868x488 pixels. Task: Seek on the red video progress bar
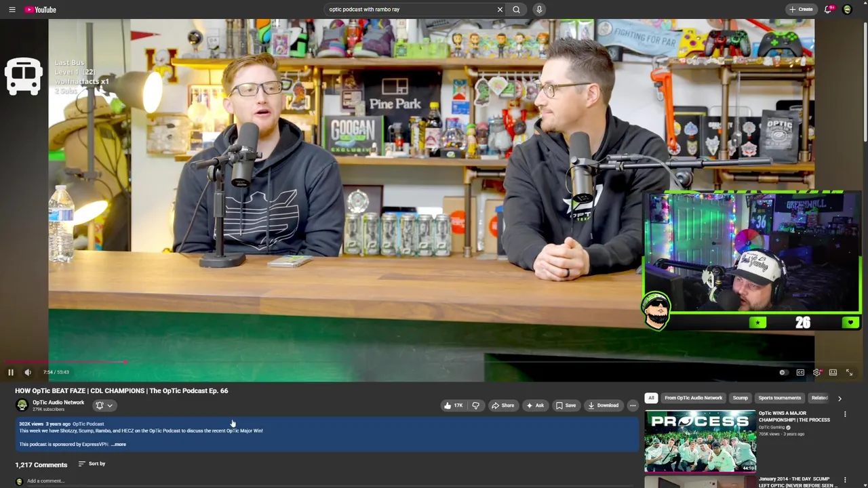coord(434,362)
